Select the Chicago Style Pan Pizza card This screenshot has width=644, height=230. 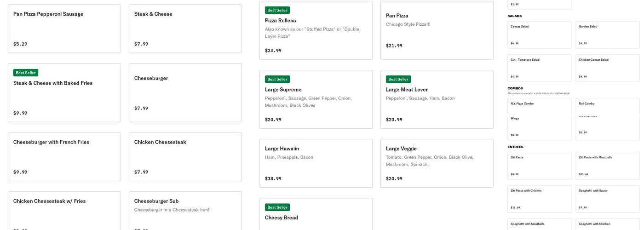coord(437,30)
